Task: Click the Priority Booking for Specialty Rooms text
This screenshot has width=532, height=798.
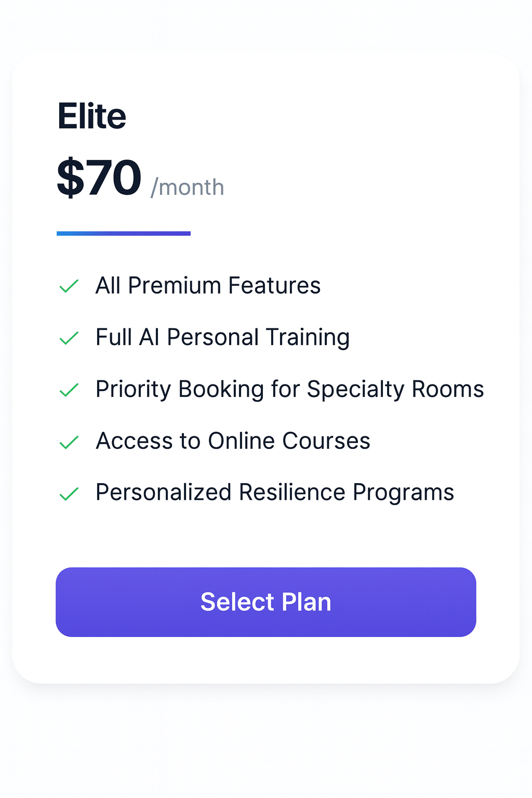Action: [x=289, y=390]
